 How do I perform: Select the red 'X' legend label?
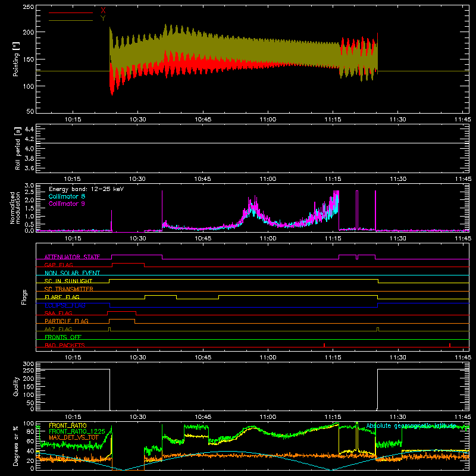point(103,11)
